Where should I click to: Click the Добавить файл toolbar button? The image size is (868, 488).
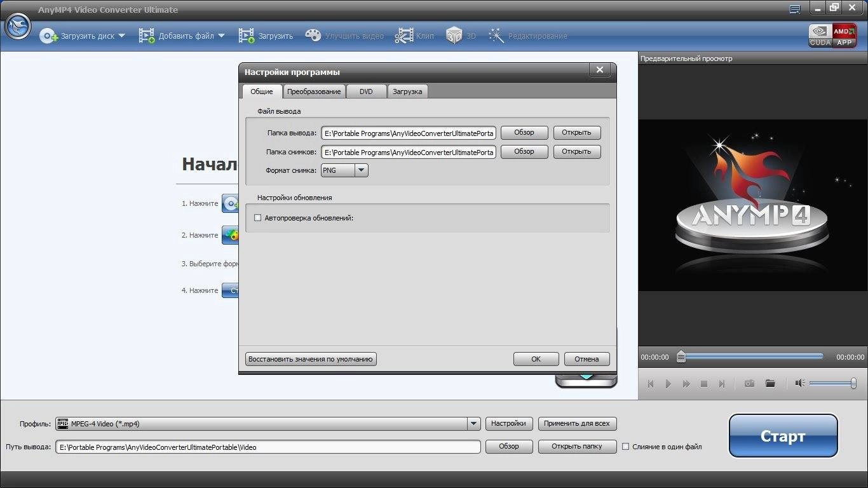[x=176, y=36]
